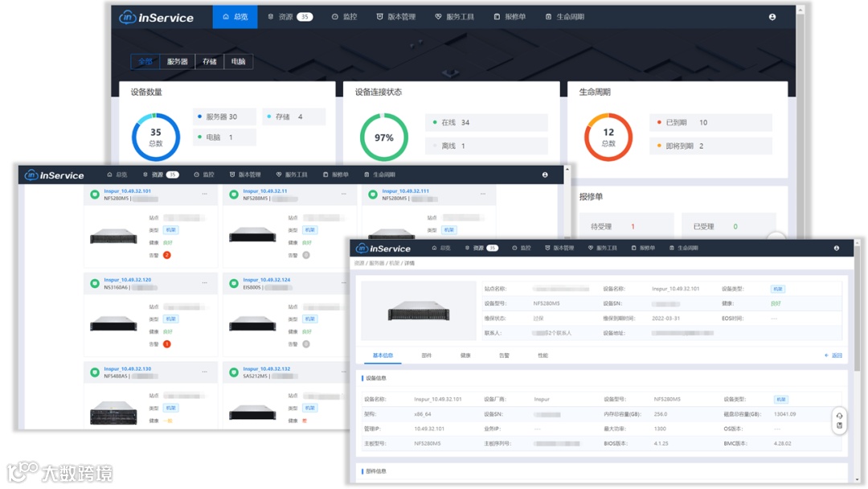The width and height of the screenshot is (868, 489).
Task: Switch to 告警 tab in detail window
Action: point(504,355)
